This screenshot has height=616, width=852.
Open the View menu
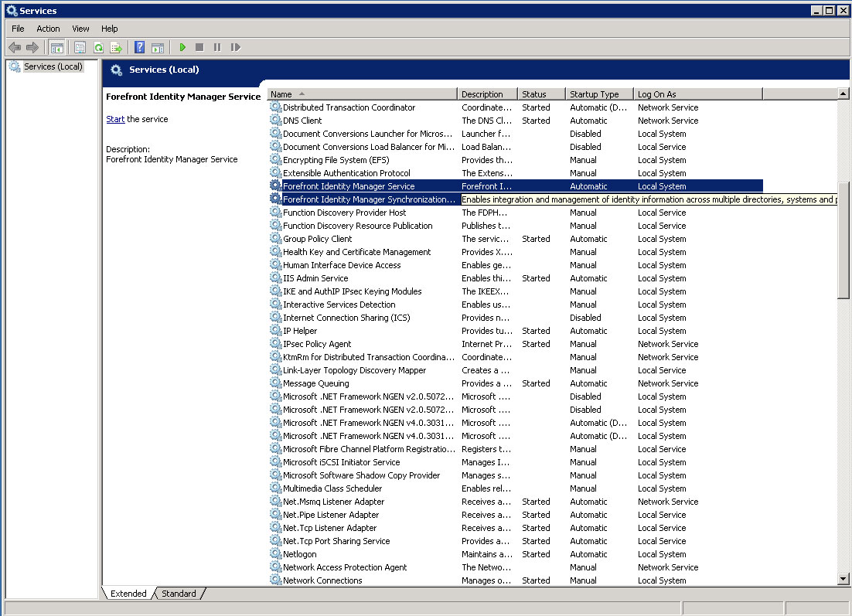click(x=80, y=29)
